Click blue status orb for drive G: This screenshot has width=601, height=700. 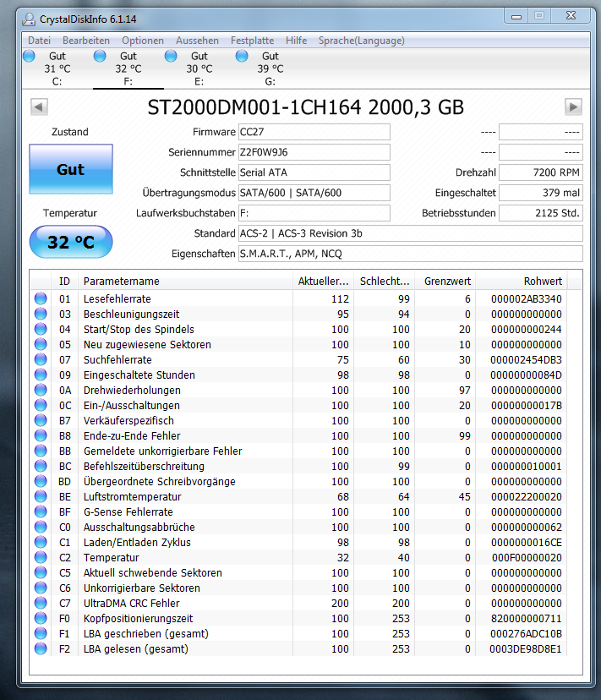[242, 56]
